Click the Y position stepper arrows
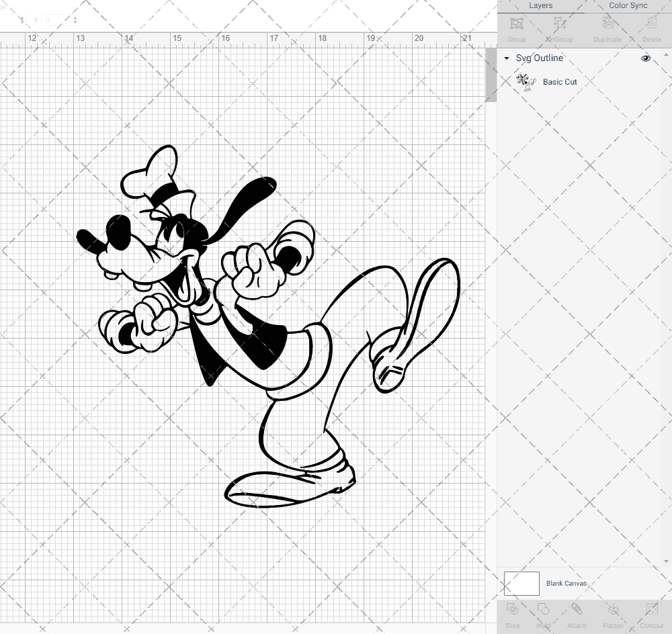The image size is (672, 634). tap(75, 20)
